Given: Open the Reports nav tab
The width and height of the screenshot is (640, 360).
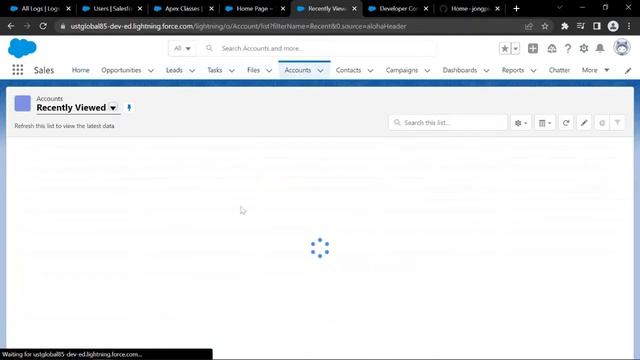Looking at the screenshot, I should click(x=513, y=70).
